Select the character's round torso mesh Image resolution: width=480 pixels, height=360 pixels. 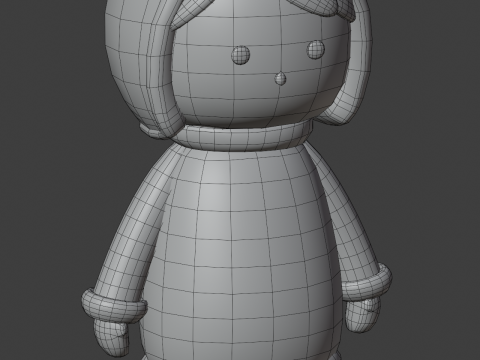(240, 253)
